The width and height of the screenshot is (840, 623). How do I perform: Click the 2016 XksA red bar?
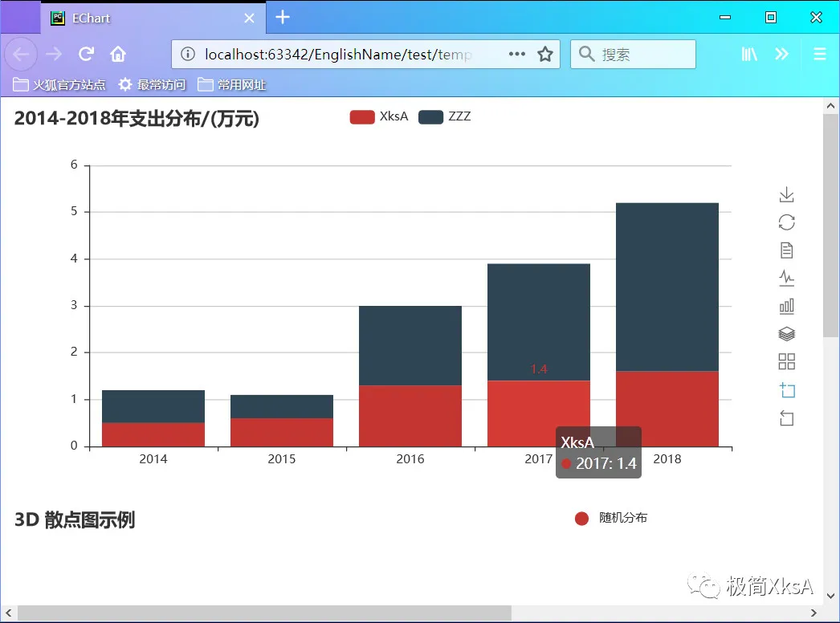[x=410, y=416]
